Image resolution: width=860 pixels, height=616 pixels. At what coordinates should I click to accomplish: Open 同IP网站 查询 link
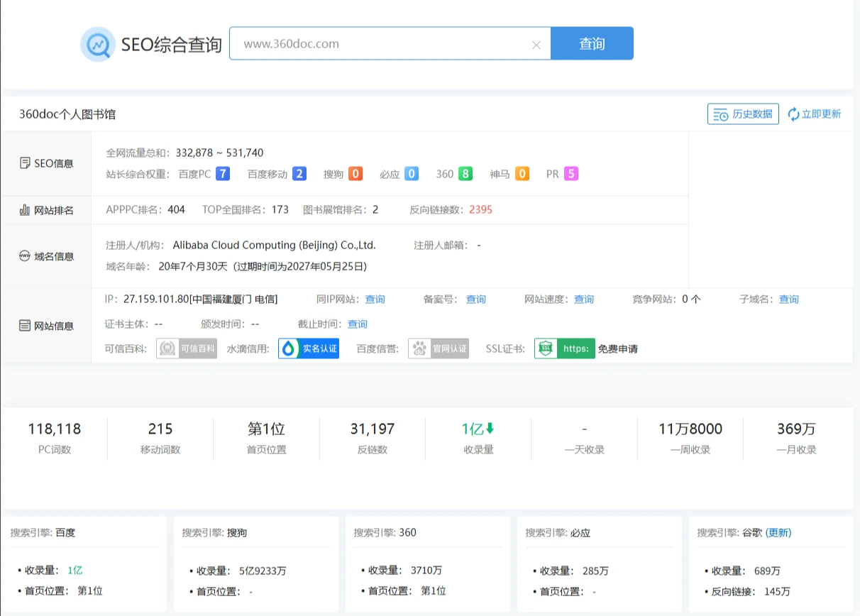(375, 299)
